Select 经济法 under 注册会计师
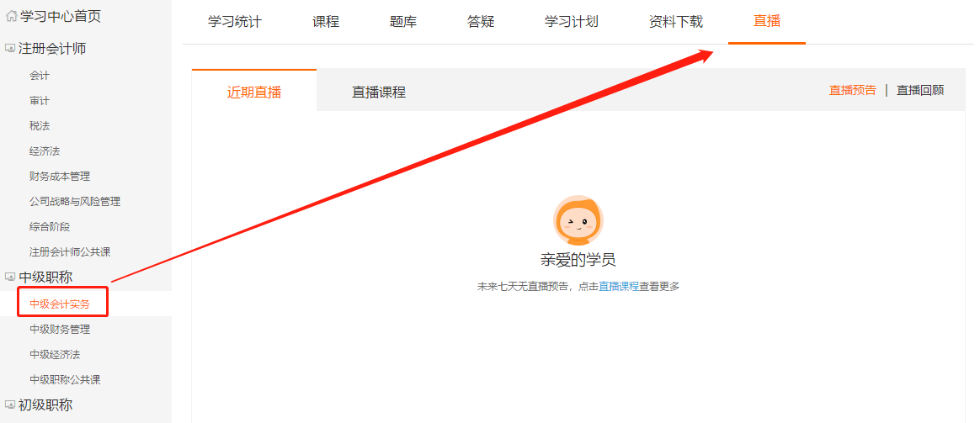 [x=45, y=151]
